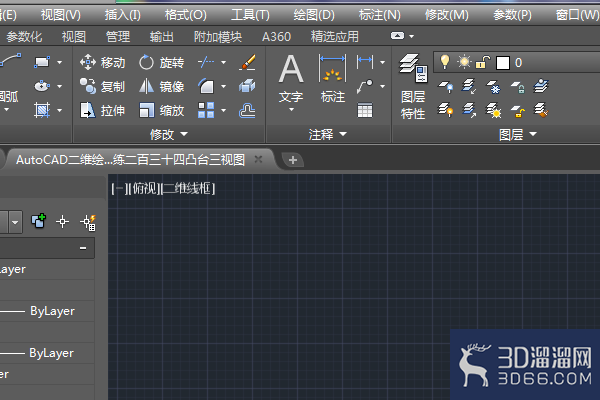Click the Layer Off tool icon
This screenshot has width=600, height=400.
tap(445, 87)
